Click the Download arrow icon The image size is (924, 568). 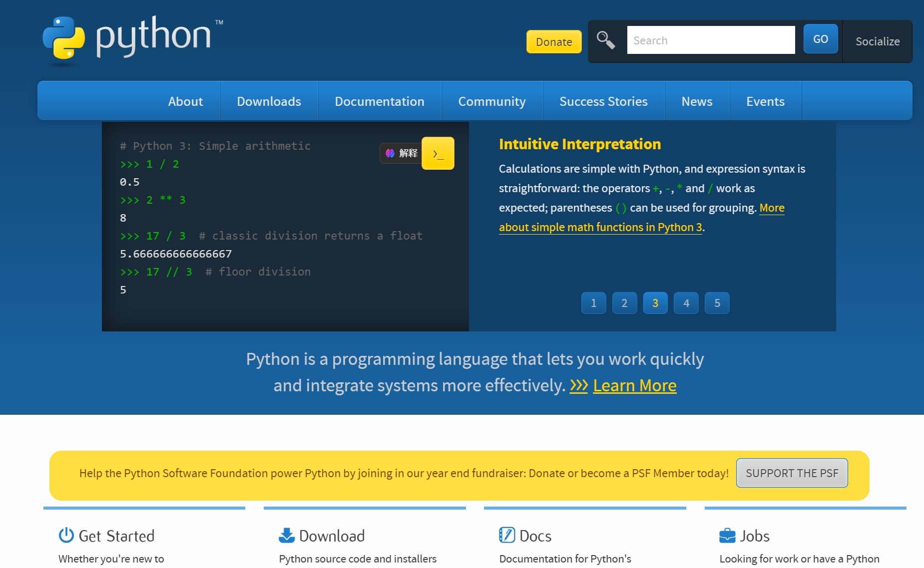tap(287, 535)
